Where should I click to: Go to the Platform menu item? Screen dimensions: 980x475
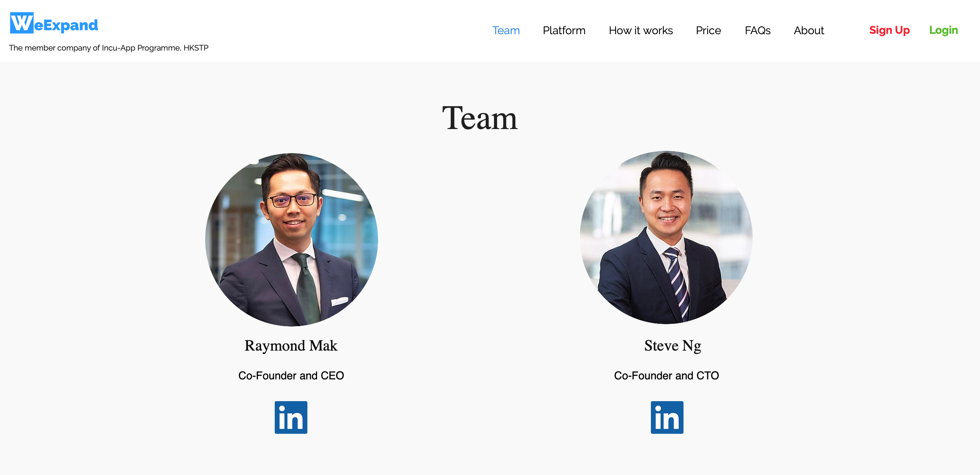(x=564, y=30)
